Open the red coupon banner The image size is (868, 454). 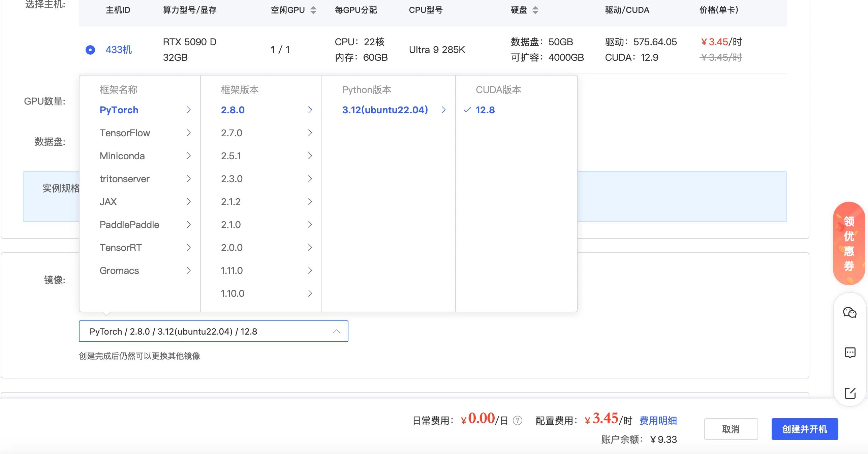[849, 244]
